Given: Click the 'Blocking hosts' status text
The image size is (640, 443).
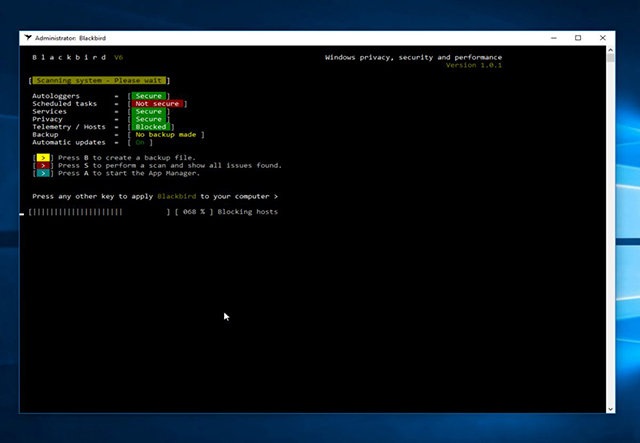Looking at the screenshot, I should [x=247, y=211].
